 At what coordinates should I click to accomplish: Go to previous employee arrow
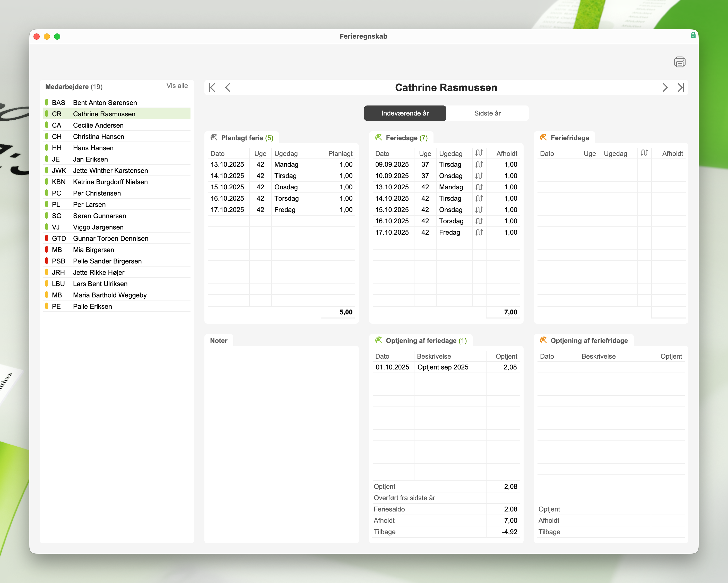pos(228,88)
